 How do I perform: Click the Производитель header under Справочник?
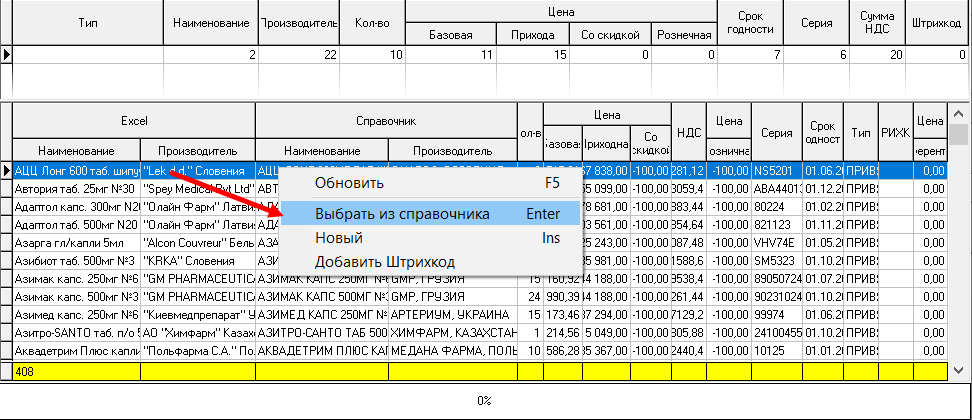pyautogui.click(x=453, y=151)
